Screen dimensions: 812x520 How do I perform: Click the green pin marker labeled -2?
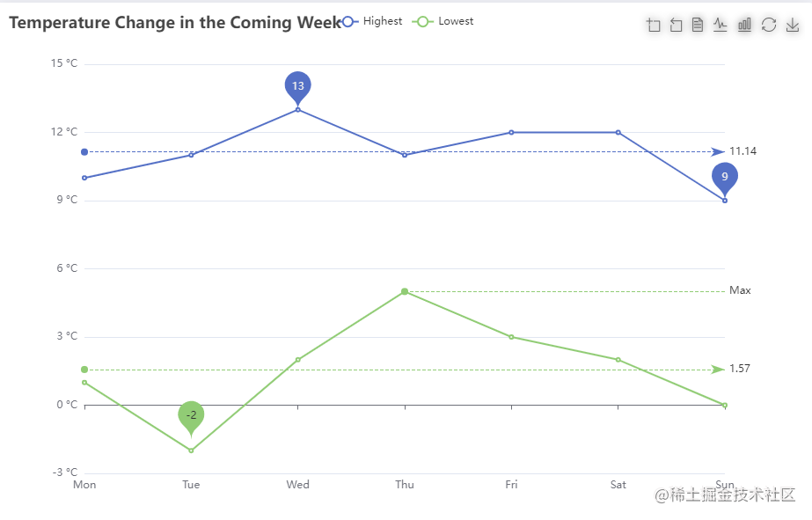(x=191, y=414)
